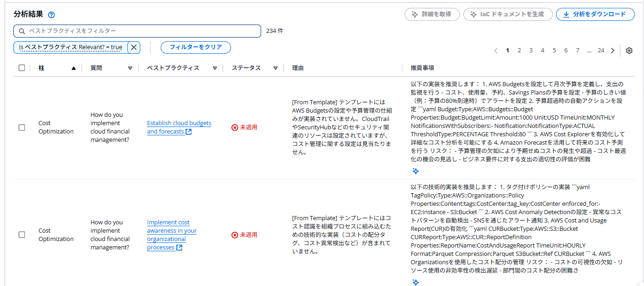The image size is (644, 286).
Task: Click the info help icon beside 分析結果
Action: pyautogui.click(x=51, y=15)
